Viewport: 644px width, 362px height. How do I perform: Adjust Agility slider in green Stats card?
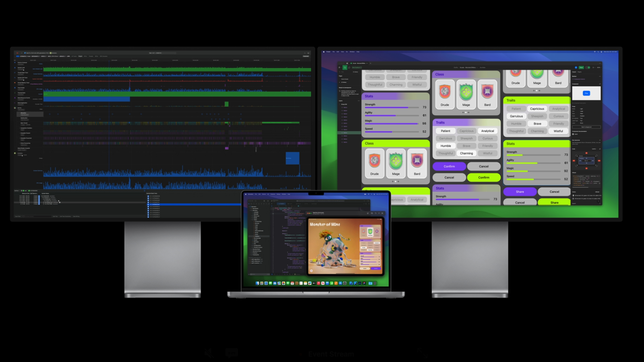click(x=534, y=163)
